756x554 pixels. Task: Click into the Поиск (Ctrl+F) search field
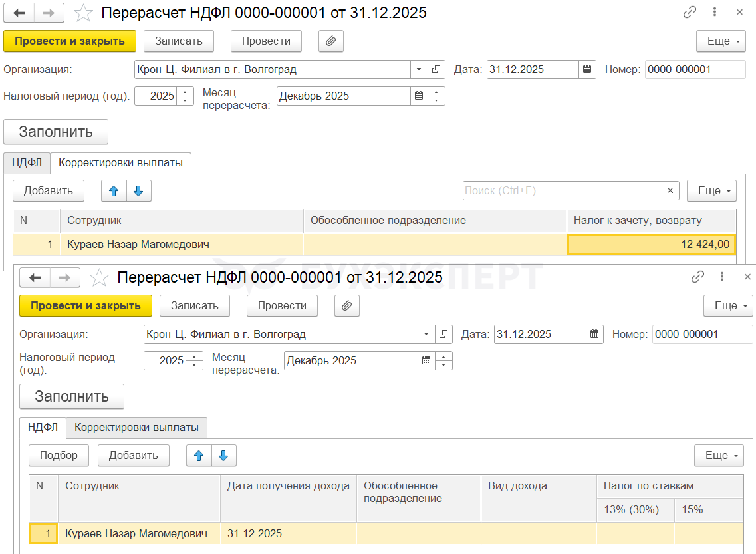click(x=562, y=191)
